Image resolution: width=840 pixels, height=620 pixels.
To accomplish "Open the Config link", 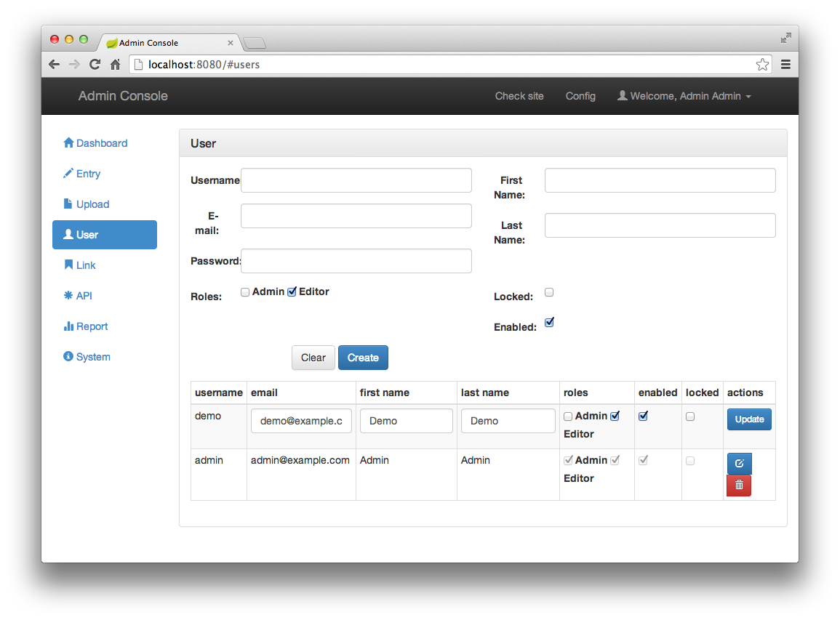I will [x=580, y=97].
